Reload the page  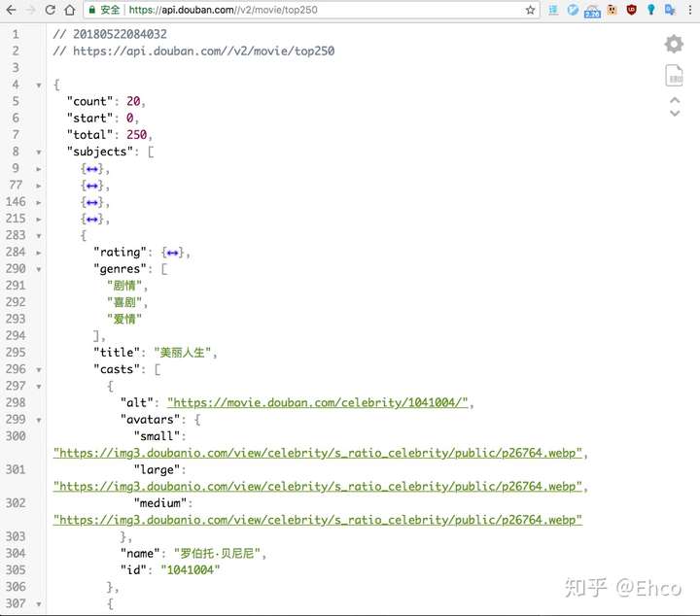pyautogui.click(x=51, y=10)
